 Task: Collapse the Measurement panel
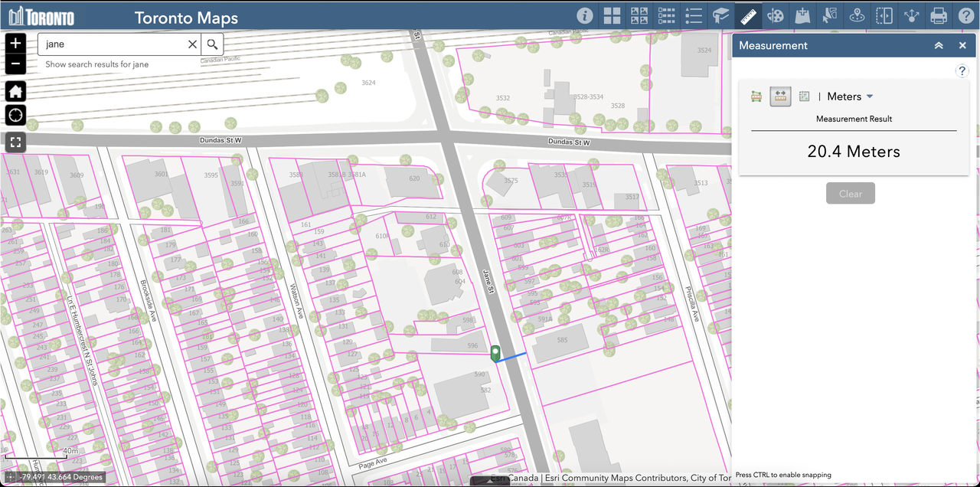(x=939, y=46)
